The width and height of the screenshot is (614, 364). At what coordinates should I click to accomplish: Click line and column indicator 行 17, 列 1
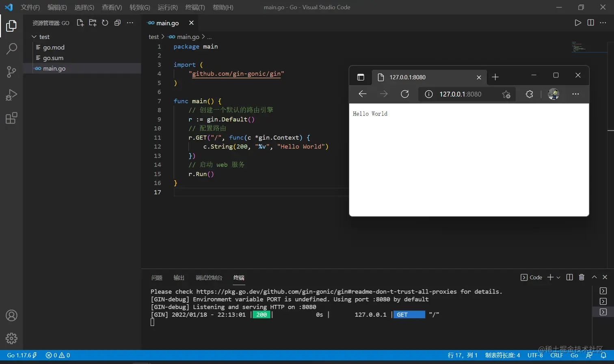463,355
